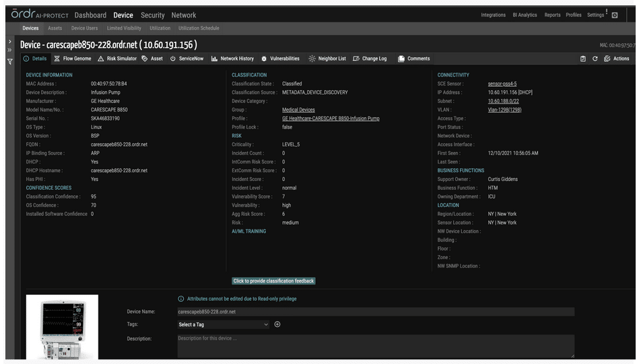Image resolution: width=639 pixels, height=364 pixels.
Task: Open the Network menu
Action: (x=183, y=15)
